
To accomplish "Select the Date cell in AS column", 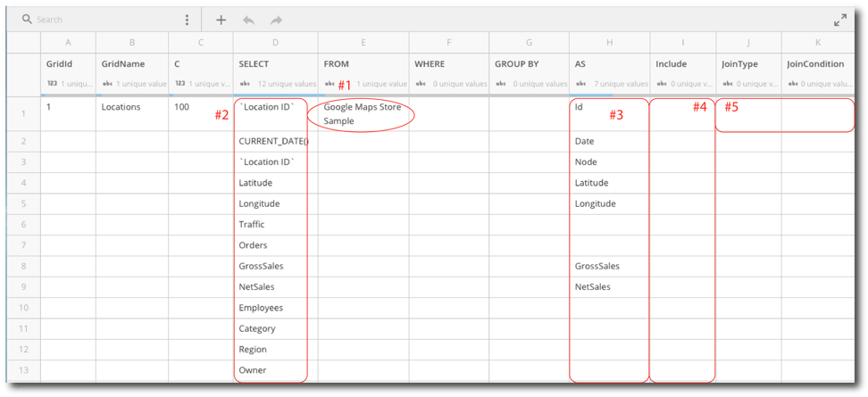I will click(610, 142).
